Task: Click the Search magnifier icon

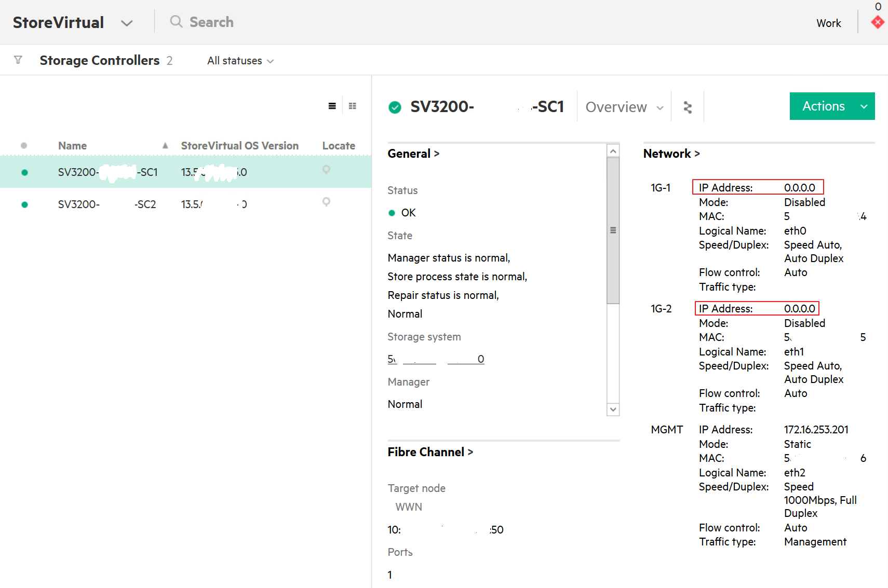Action: tap(177, 22)
